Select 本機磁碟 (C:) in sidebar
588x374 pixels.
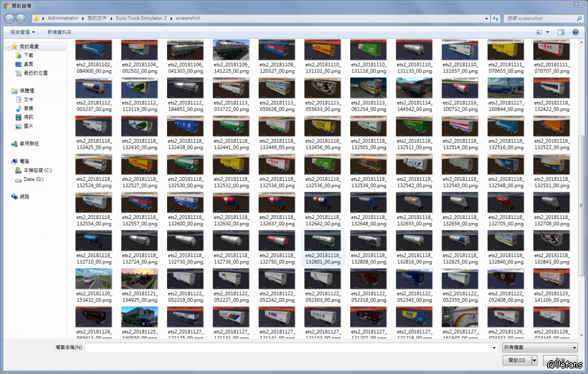pos(37,170)
